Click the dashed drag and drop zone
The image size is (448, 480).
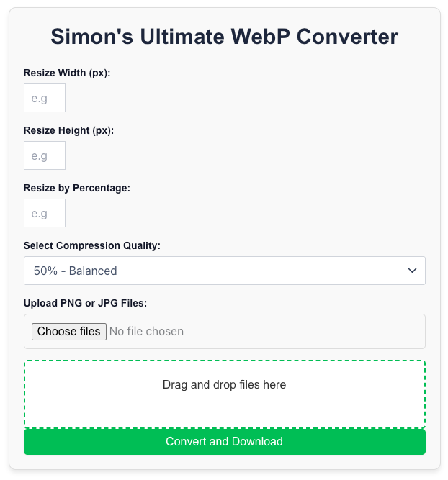pos(225,394)
